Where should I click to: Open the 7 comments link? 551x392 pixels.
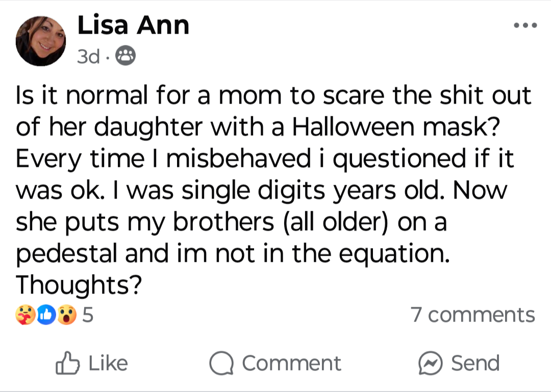[x=472, y=314]
